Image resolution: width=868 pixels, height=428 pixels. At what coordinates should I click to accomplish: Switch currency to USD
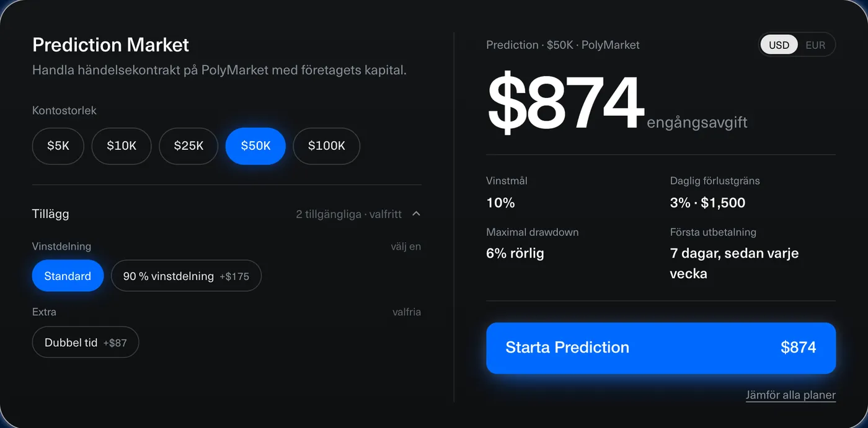pyautogui.click(x=779, y=45)
